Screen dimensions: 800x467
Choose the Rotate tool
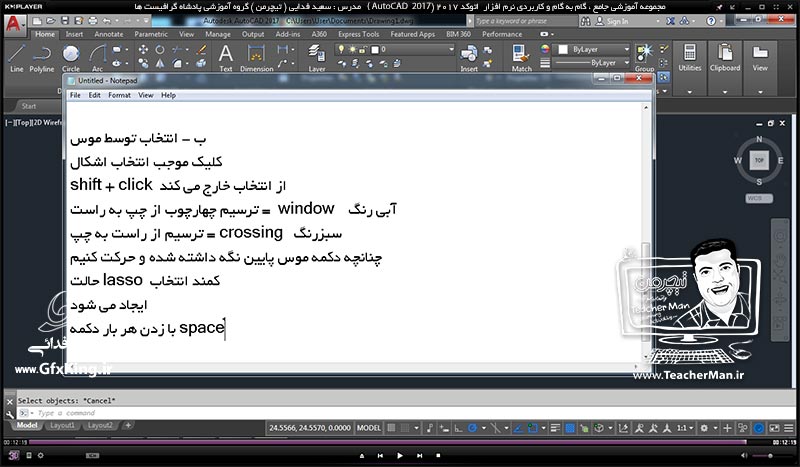pos(160,50)
